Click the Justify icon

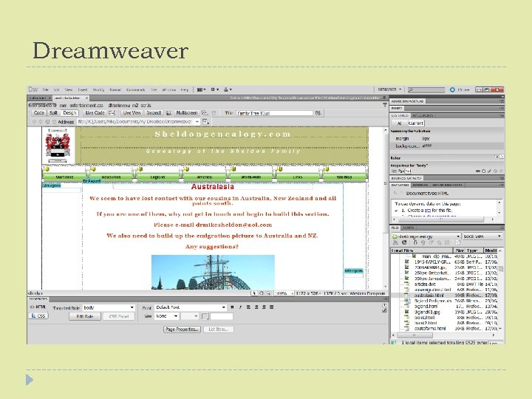point(271,307)
